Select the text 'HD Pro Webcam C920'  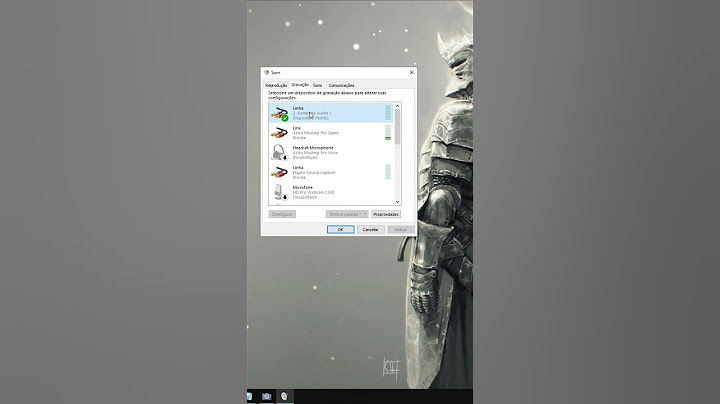(313, 192)
